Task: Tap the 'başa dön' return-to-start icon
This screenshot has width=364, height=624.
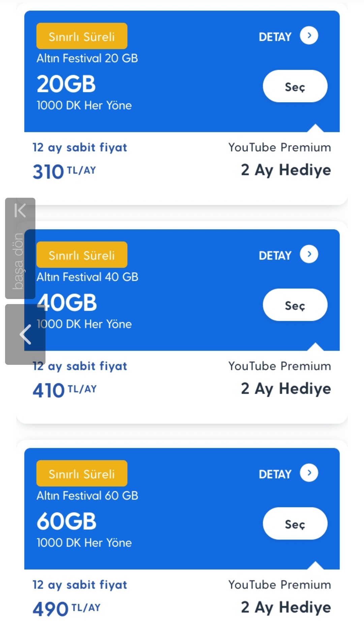Action: (x=20, y=248)
